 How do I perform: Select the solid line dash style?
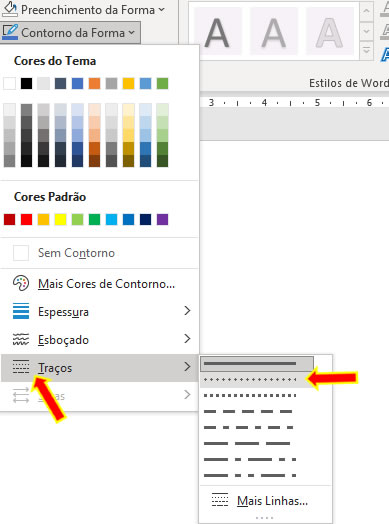pos(257,364)
